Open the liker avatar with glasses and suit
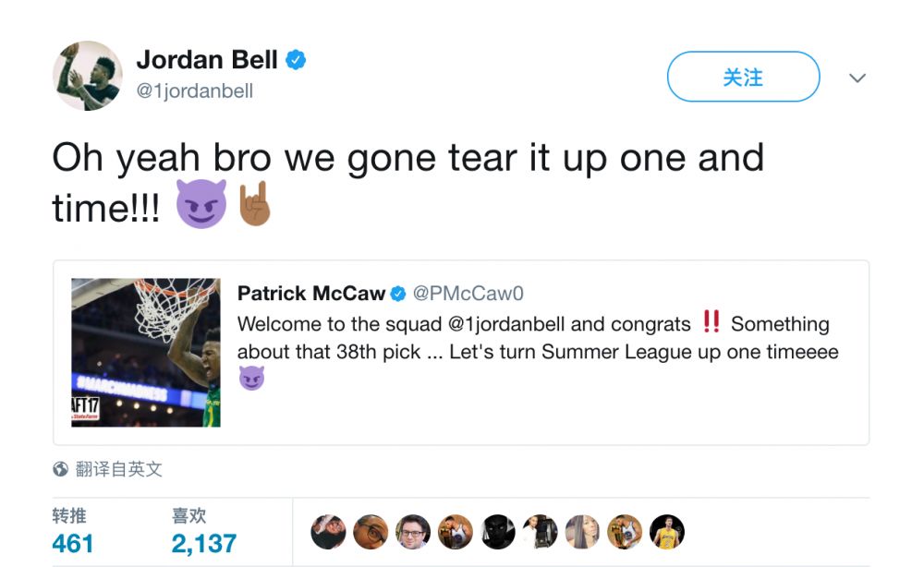Image resolution: width=924 pixels, height=567 pixels. coord(413,532)
